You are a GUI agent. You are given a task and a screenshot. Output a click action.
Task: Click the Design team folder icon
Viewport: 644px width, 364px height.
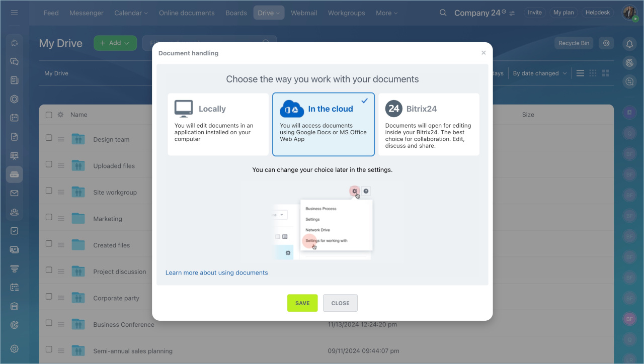78,139
